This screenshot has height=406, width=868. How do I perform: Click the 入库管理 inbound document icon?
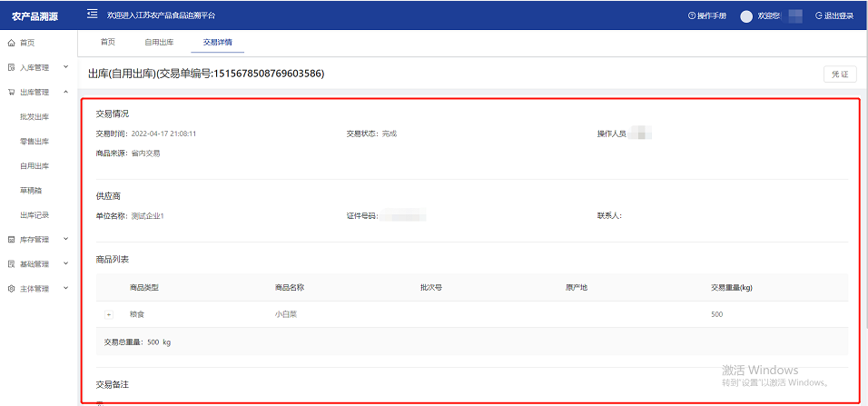pyautogui.click(x=11, y=67)
